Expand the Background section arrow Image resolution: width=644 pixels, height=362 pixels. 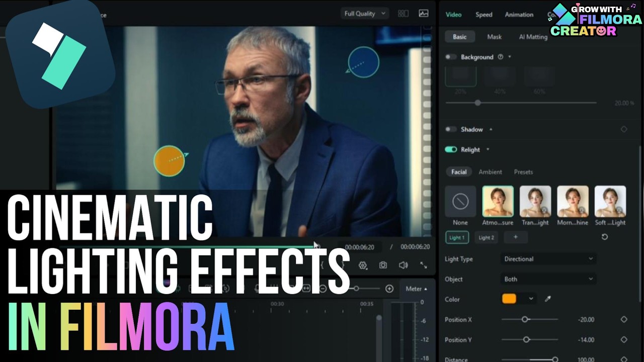click(509, 57)
